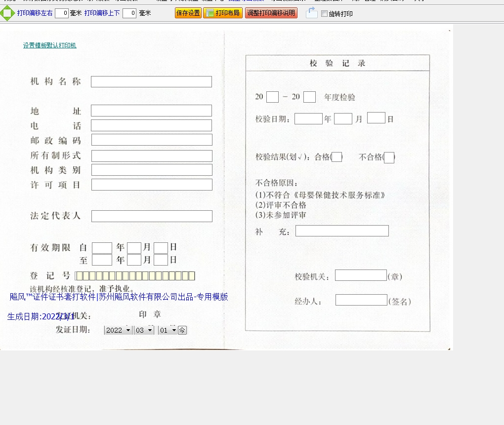Click the 调整打印偏移说明 button
This screenshot has width=504, height=425.
coord(271,13)
